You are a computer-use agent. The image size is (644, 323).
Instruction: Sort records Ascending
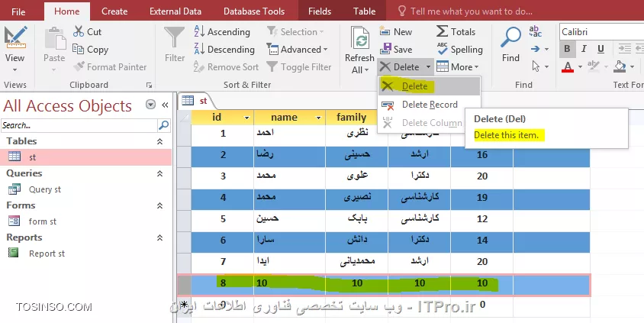[x=222, y=31]
